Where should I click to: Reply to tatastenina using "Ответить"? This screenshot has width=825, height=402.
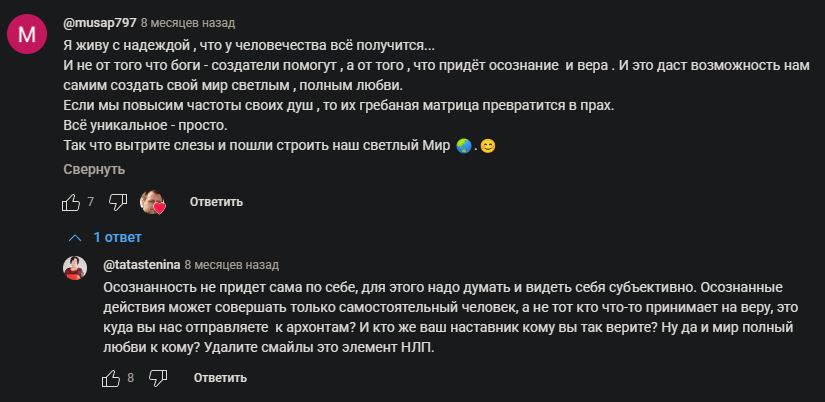[220, 378]
